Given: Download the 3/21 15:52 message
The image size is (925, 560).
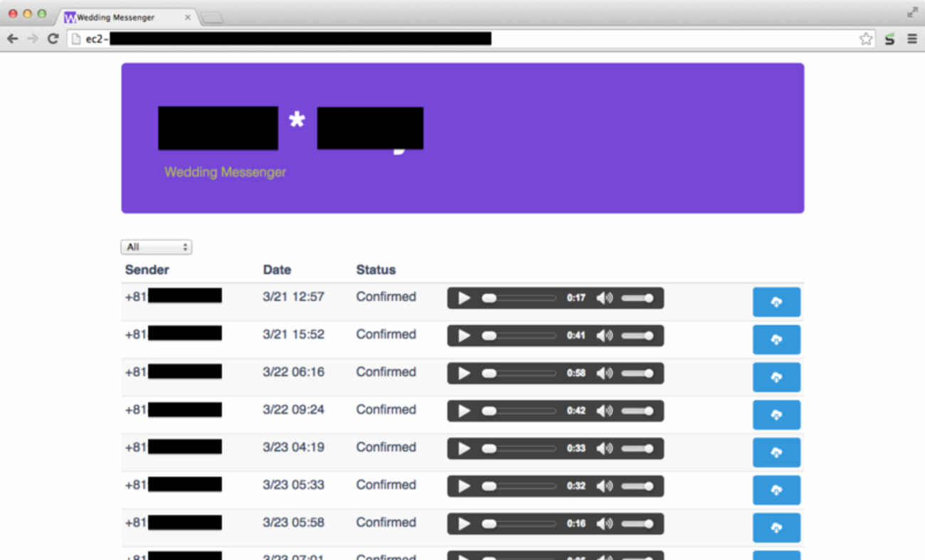Looking at the screenshot, I should pyautogui.click(x=776, y=340).
